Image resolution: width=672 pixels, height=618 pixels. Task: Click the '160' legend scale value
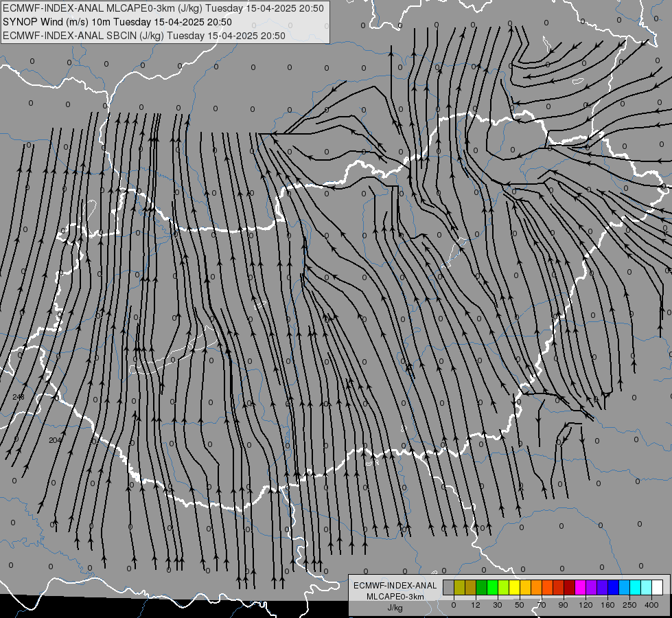(607, 605)
